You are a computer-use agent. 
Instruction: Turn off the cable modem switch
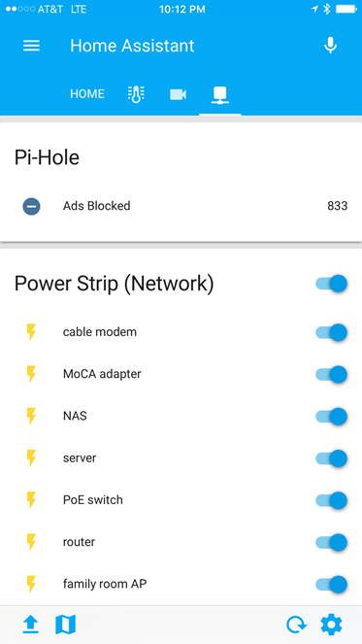pyautogui.click(x=332, y=332)
